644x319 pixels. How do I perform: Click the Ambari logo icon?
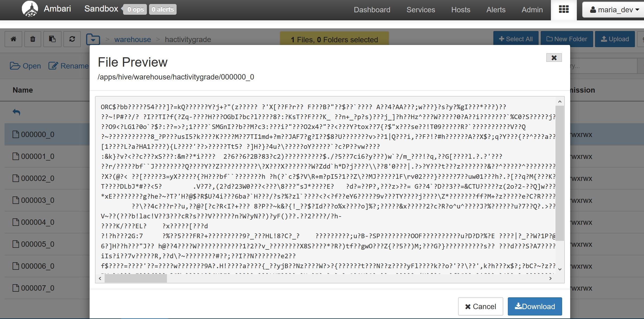[30, 9]
